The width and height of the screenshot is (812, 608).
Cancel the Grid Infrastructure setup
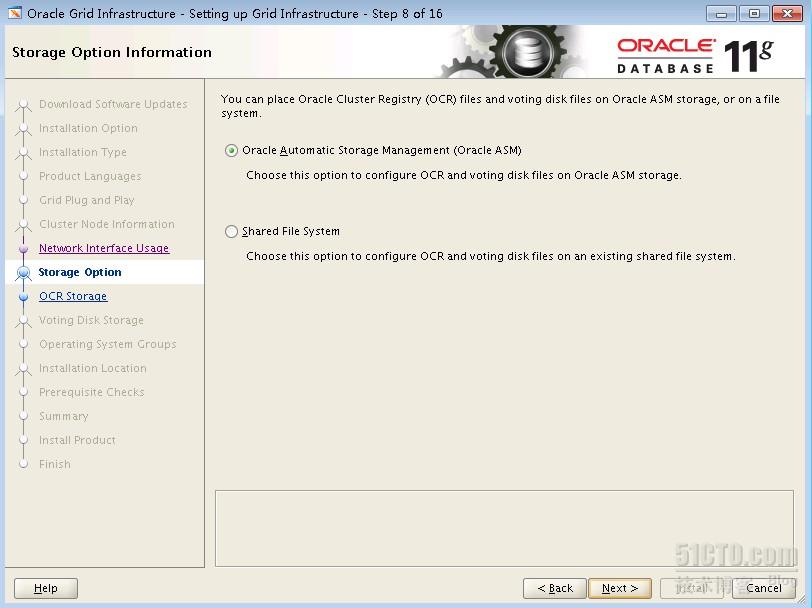click(x=764, y=588)
